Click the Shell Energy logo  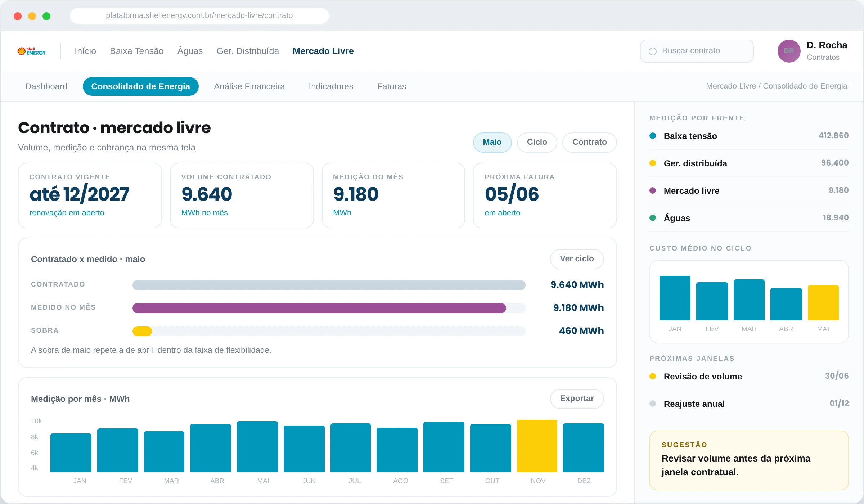[32, 51]
